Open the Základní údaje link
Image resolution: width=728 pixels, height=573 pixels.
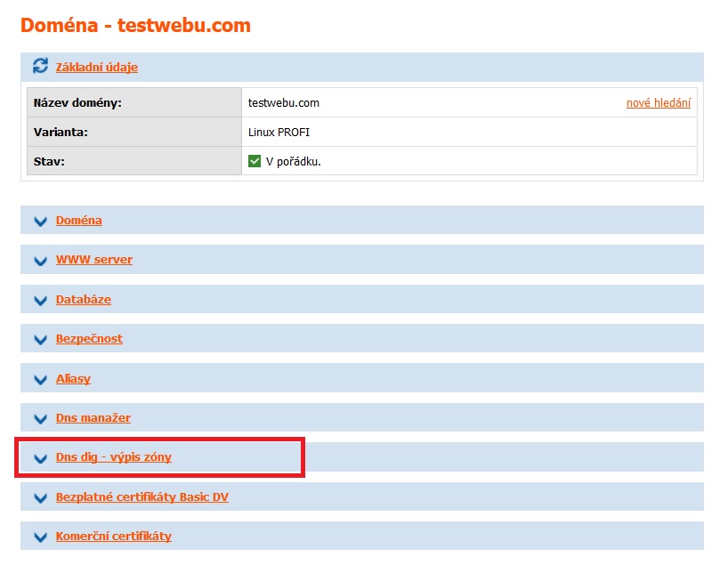point(96,67)
